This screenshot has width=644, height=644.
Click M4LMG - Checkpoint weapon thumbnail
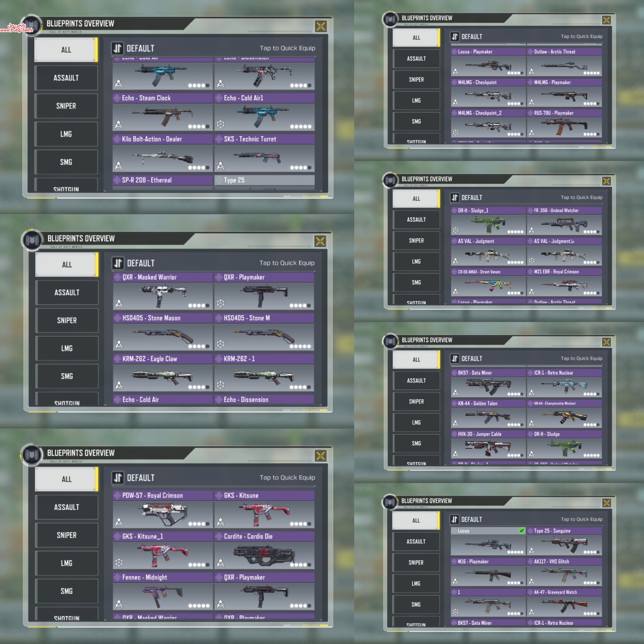(488, 97)
